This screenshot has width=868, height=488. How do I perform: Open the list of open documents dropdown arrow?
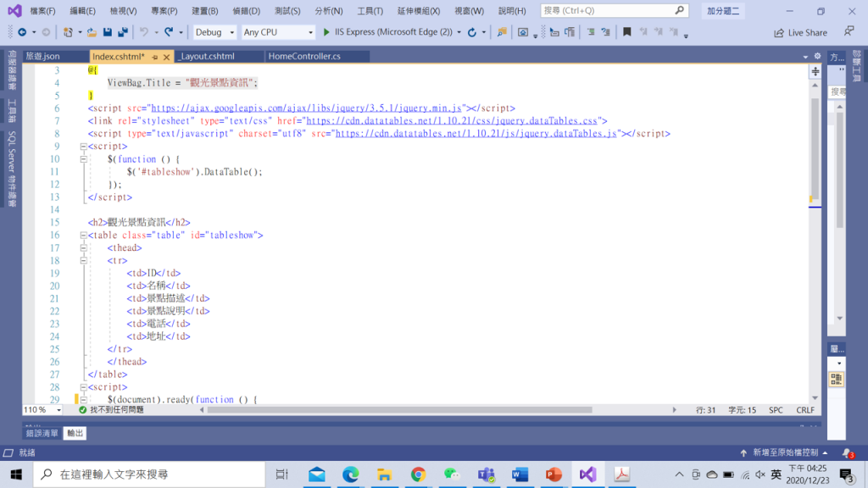(805, 57)
